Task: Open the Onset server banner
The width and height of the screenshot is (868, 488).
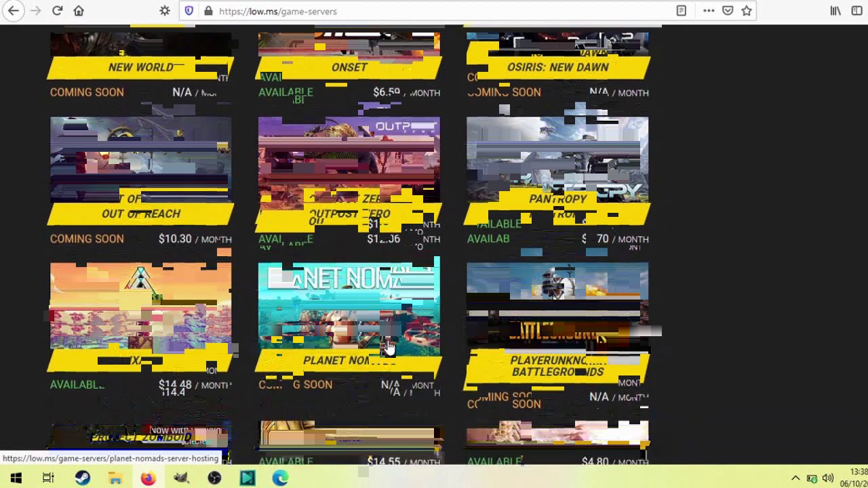Action: coord(349,67)
